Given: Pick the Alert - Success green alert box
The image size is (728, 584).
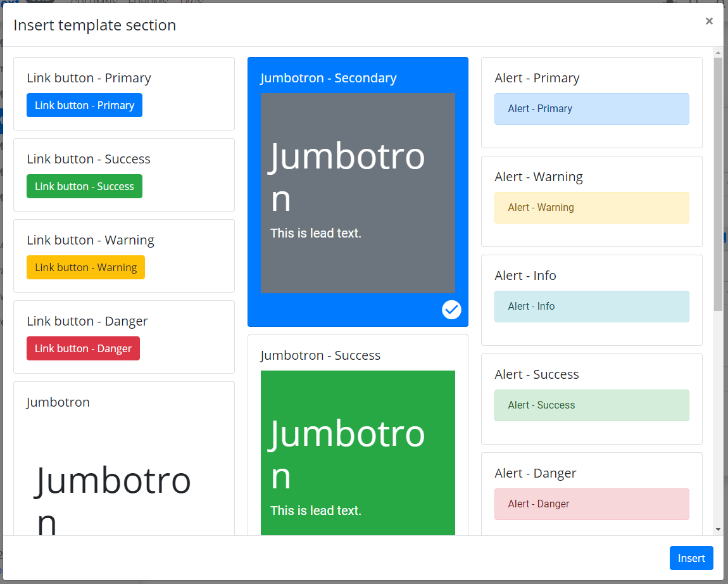Looking at the screenshot, I should tap(591, 405).
